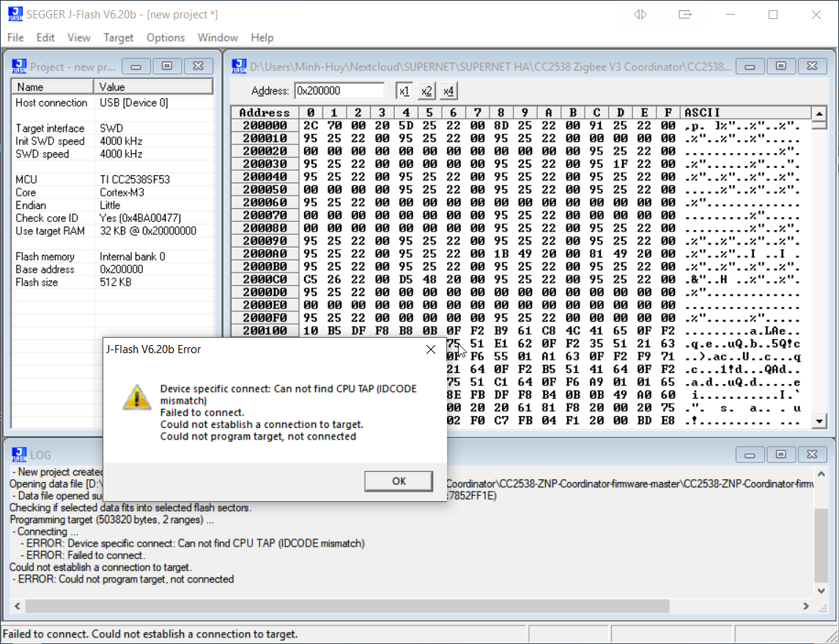Image resolution: width=839 pixels, height=644 pixels.
Task: Click the dock window icon in title bar
Action: tap(685, 15)
